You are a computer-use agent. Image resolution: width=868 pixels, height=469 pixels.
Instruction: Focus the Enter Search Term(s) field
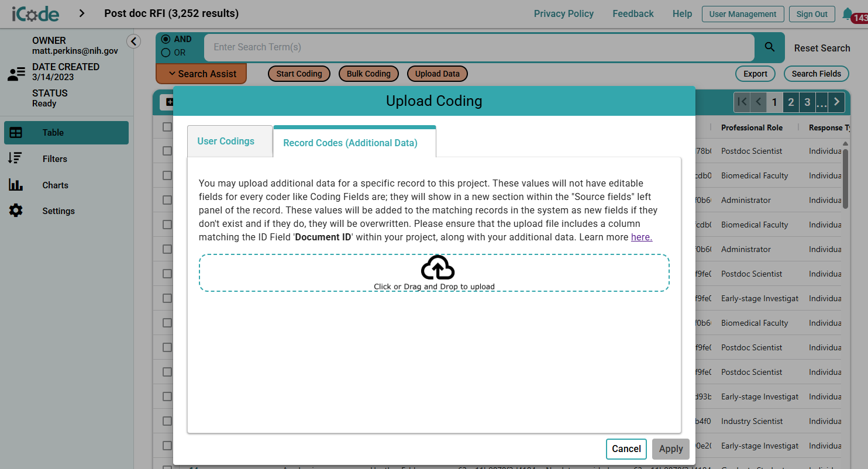(479, 47)
